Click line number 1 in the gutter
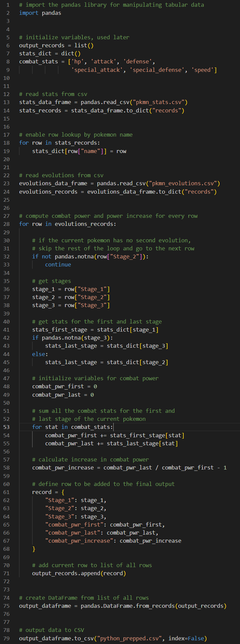 tap(8, 5)
